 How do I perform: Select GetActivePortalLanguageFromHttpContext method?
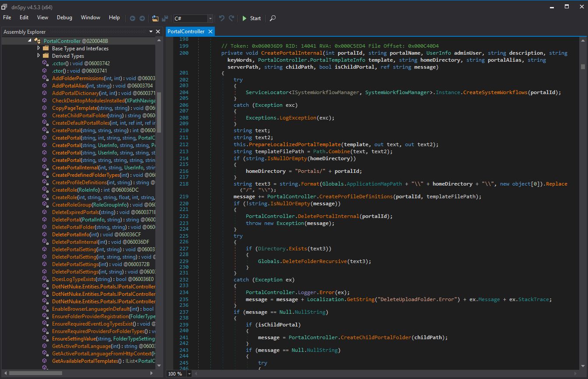(x=103, y=353)
